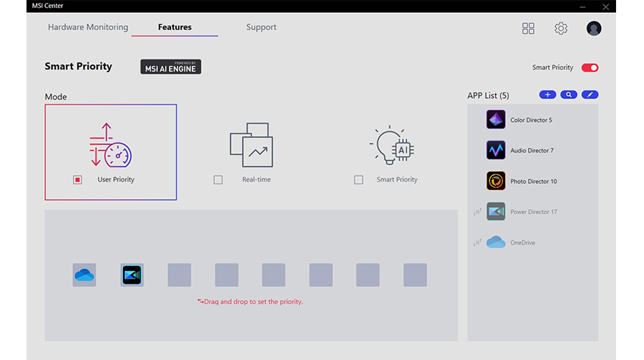Edit the APP List with pencil button
This screenshot has height=360, width=644.
coord(590,95)
